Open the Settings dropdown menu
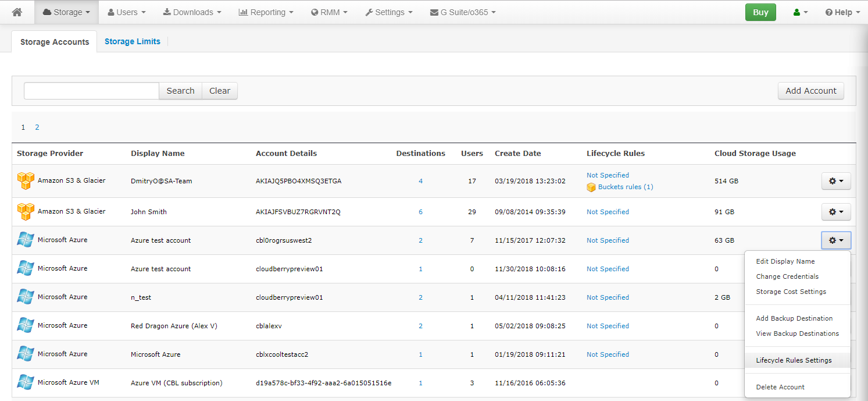Screen dimensions: 868x401 click(389, 12)
